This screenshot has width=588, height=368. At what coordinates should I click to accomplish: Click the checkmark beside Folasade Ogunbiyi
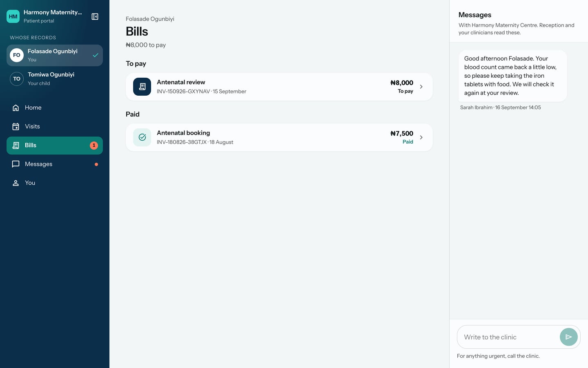coord(95,55)
